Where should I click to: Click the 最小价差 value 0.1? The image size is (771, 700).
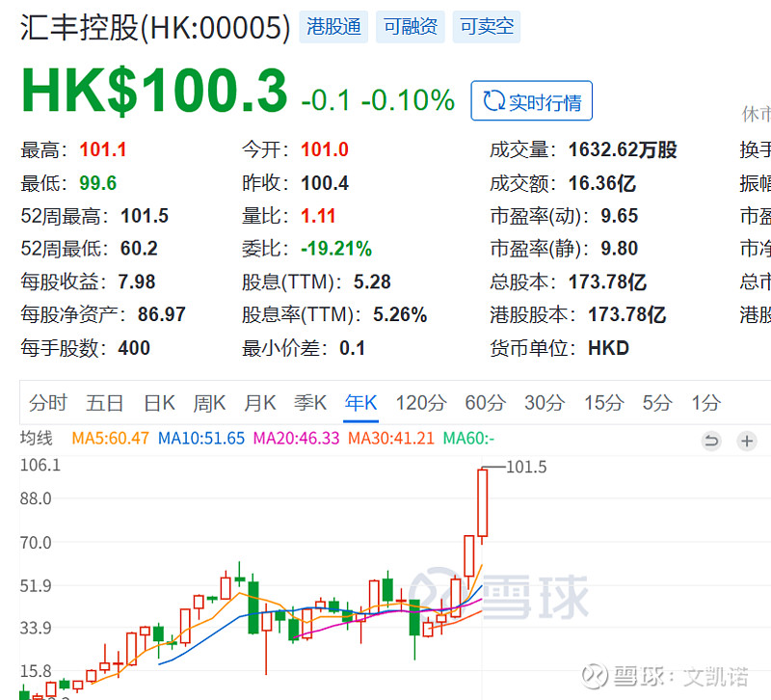click(x=352, y=348)
